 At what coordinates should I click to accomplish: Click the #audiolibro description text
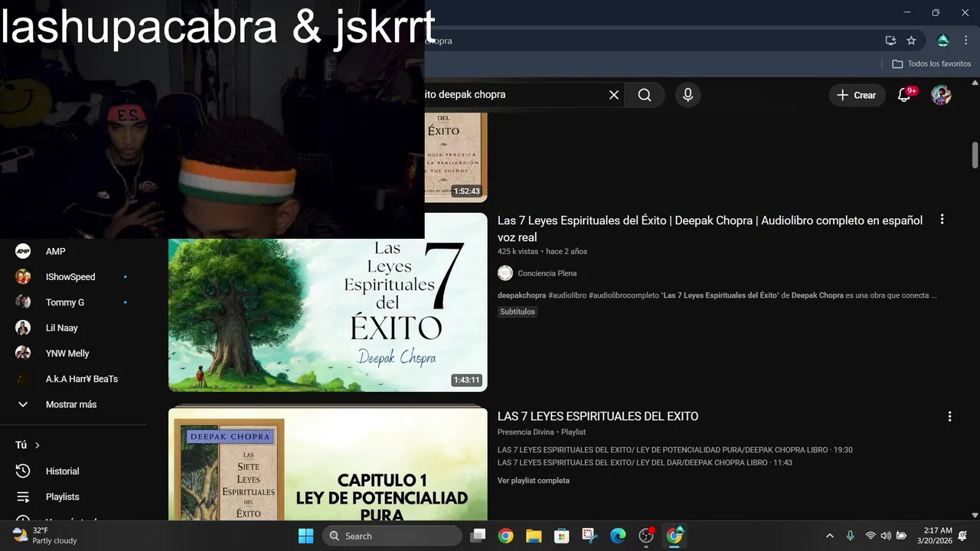pyautogui.click(x=567, y=295)
